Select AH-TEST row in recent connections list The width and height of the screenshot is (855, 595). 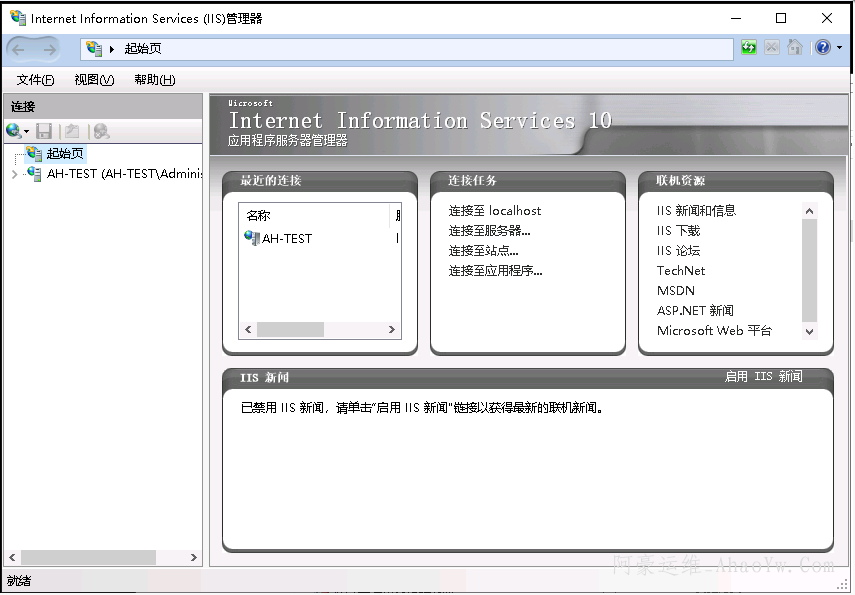click(321, 238)
